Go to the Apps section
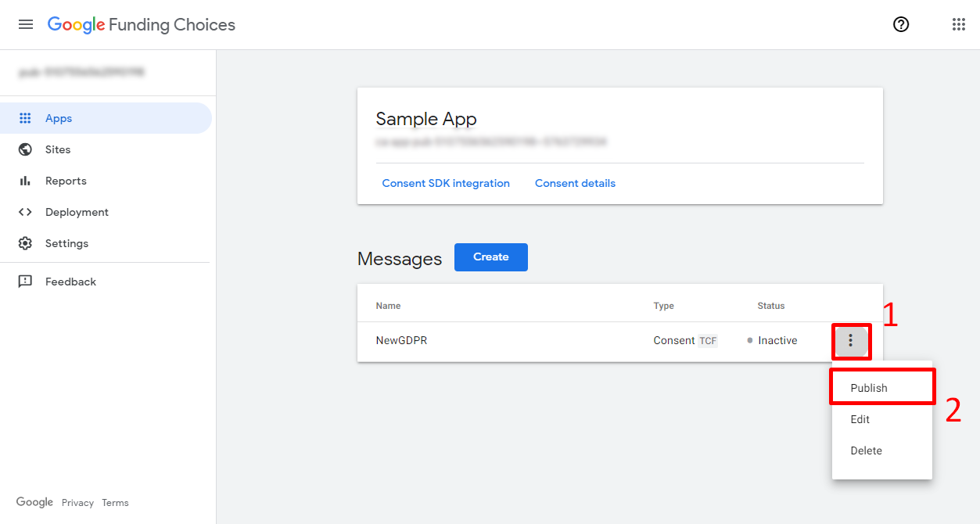 [x=105, y=118]
